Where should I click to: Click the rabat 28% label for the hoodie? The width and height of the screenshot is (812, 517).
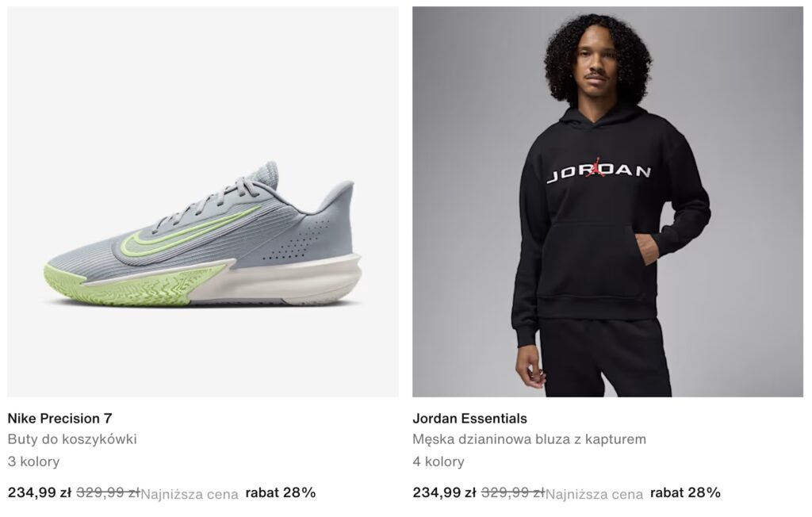click(686, 492)
